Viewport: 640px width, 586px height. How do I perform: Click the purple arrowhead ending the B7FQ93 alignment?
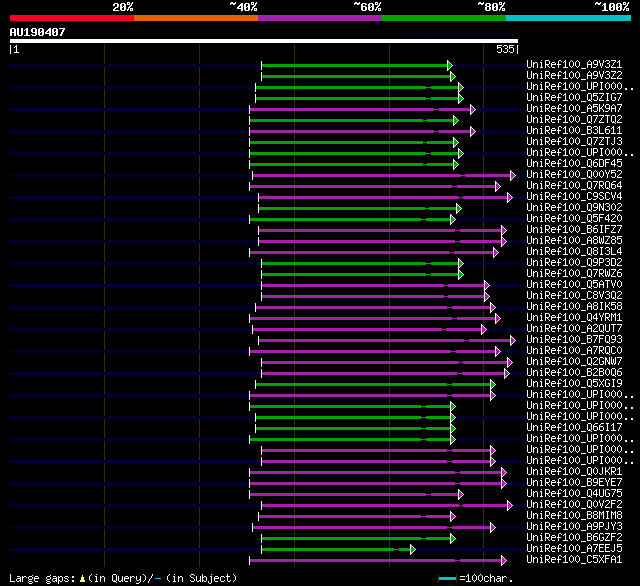(513, 340)
